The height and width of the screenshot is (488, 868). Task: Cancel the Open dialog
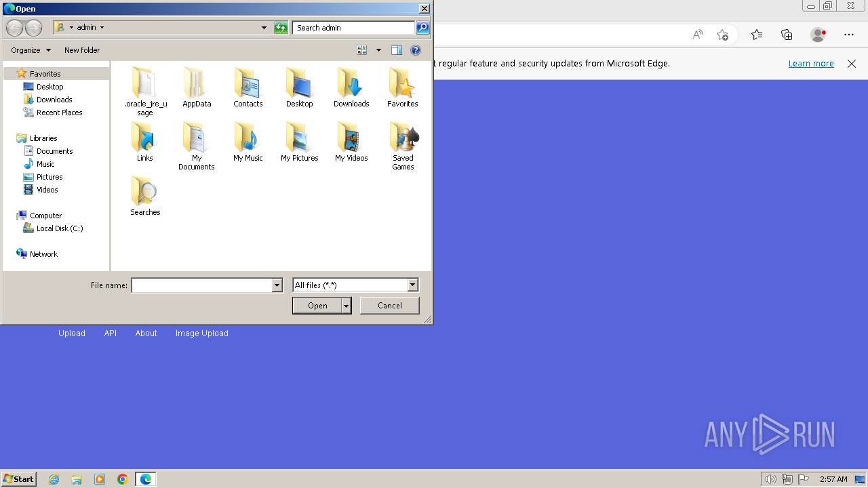(x=390, y=306)
